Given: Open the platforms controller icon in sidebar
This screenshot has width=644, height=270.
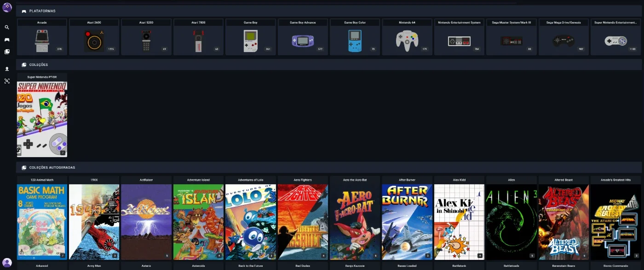Looking at the screenshot, I should click(7, 40).
